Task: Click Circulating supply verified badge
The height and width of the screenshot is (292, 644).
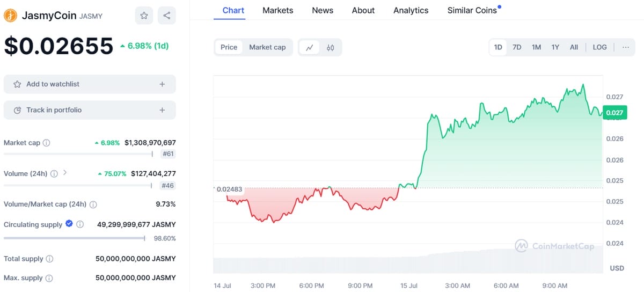Action: (x=69, y=224)
